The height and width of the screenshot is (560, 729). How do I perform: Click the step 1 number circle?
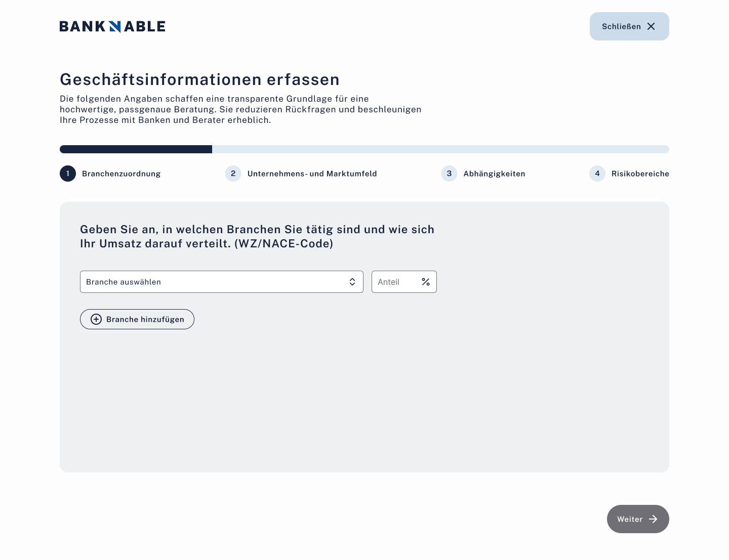68,174
